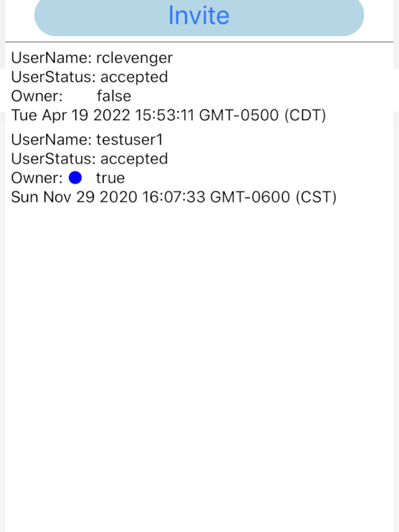Click the "Owner:" label in rclevenger's entry
Image resolution: width=399 pixels, height=532 pixels.
37,96
